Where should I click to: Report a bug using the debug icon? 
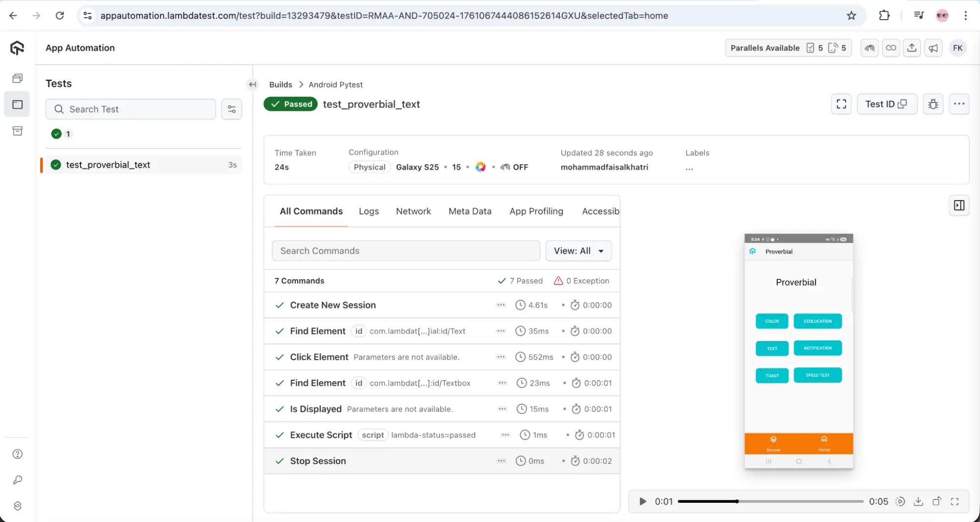point(933,104)
